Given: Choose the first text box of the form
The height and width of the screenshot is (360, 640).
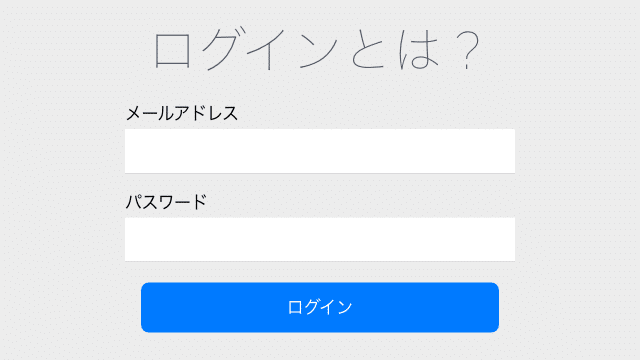Looking at the screenshot, I should point(320,151).
